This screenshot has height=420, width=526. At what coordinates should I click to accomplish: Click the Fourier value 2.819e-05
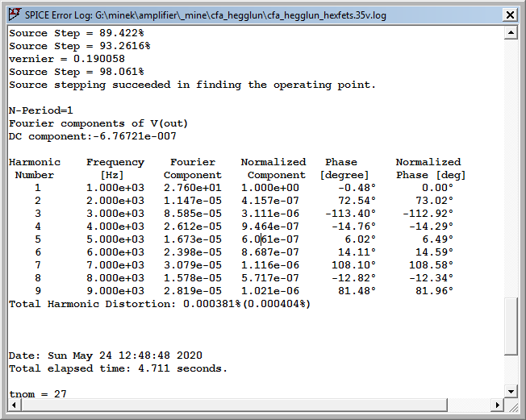tap(193, 291)
